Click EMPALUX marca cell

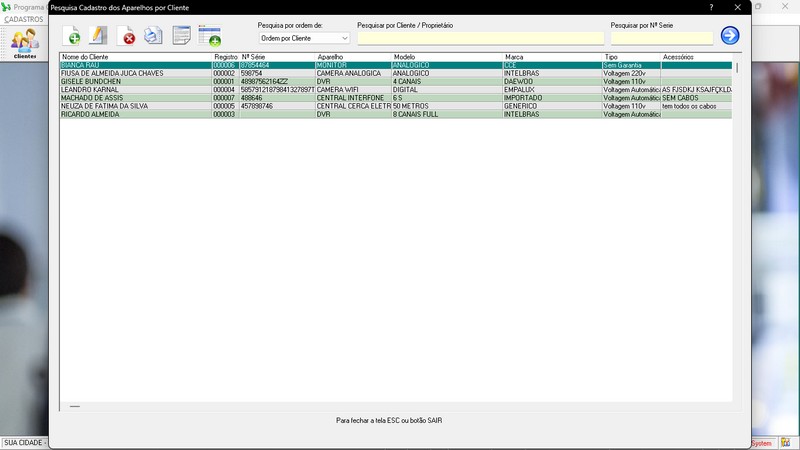(553, 90)
